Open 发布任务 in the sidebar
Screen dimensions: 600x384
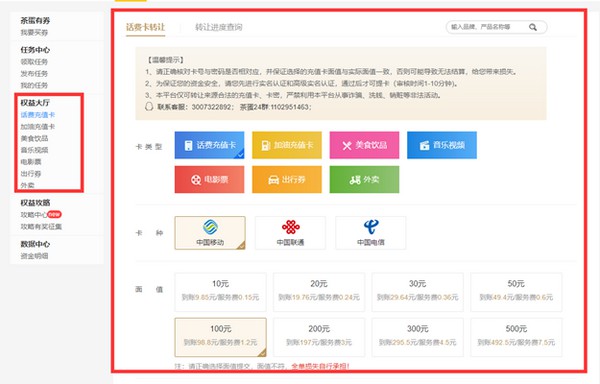(x=34, y=73)
